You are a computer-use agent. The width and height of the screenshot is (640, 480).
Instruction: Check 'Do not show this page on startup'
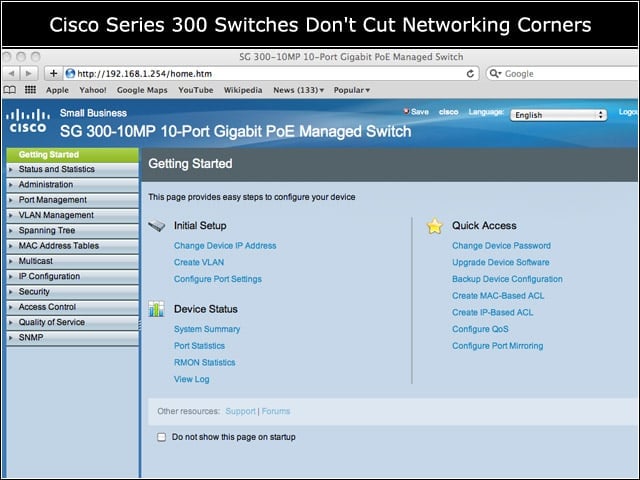162,437
